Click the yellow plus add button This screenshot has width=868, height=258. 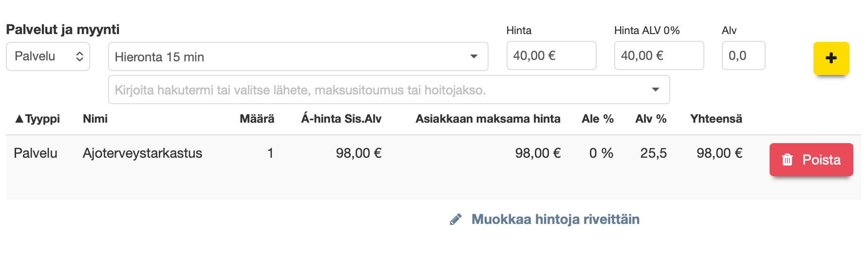coord(831,58)
